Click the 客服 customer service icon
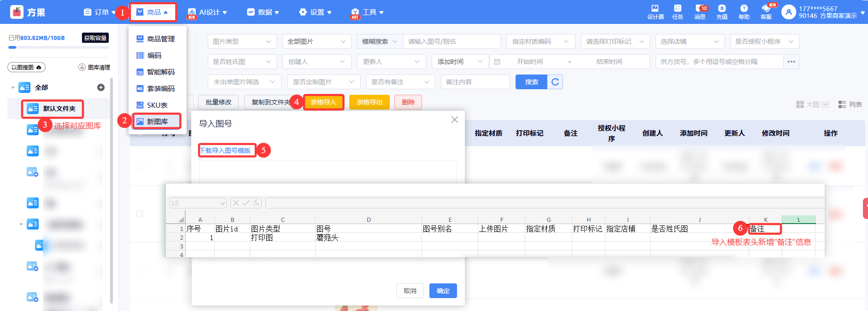This screenshot has height=311, width=868. tap(766, 12)
